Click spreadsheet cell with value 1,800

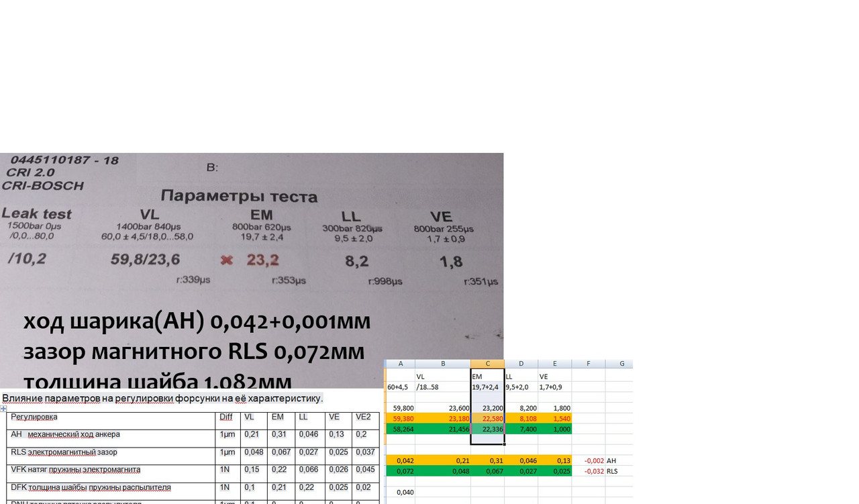[555, 408]
